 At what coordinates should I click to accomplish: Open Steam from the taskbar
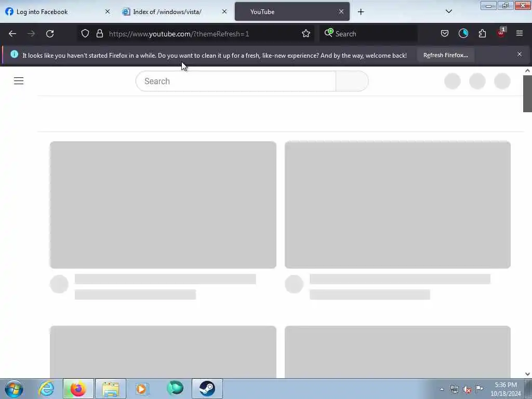point(207,389)
